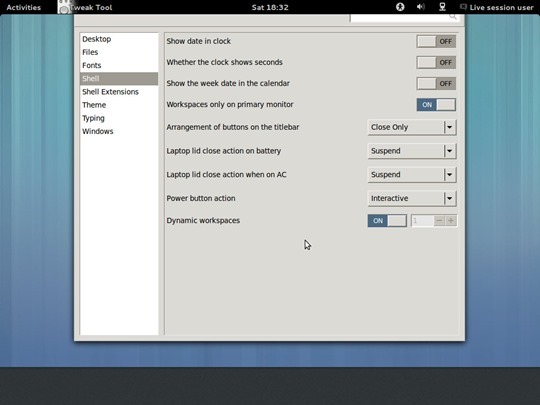This screenshot has height=405, width=540.
Task: Open the Live session user menu
Action: click(501, 7)
